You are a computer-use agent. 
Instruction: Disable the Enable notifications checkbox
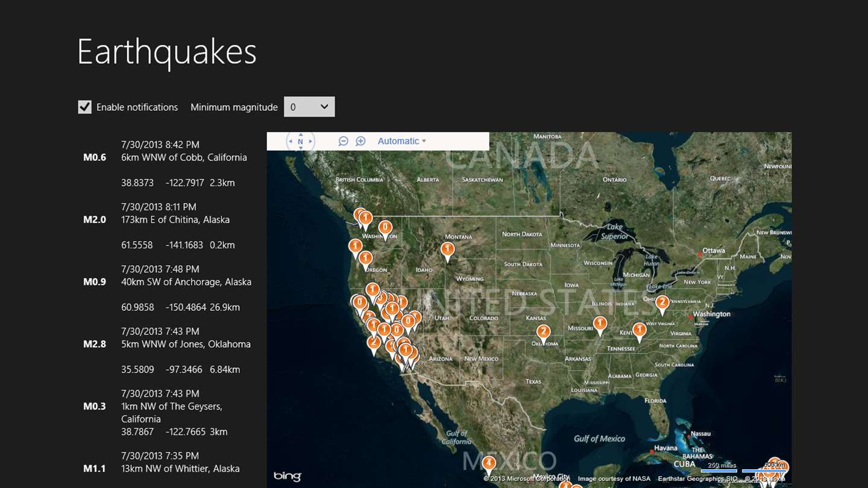tap(85, 107)
